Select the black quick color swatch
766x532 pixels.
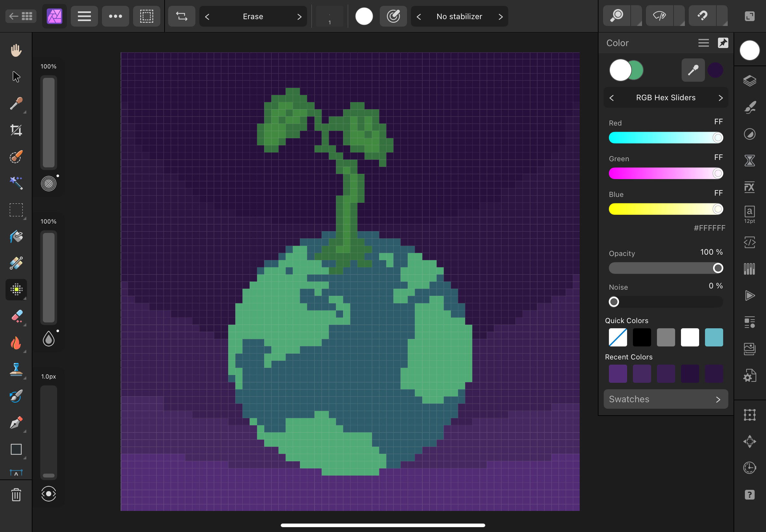pos(642,337)
